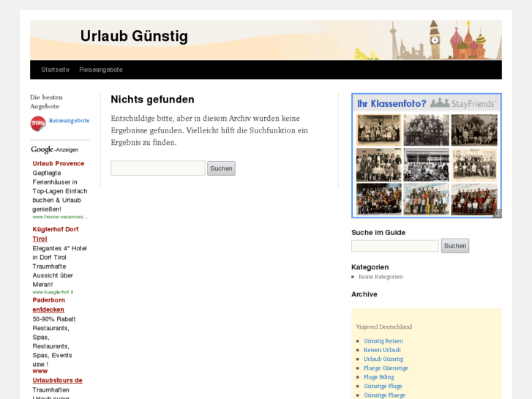Click the Die besten Angebote heading
Image resolution: width=532 pixels, height=399 pixels.
pos(47,102)
